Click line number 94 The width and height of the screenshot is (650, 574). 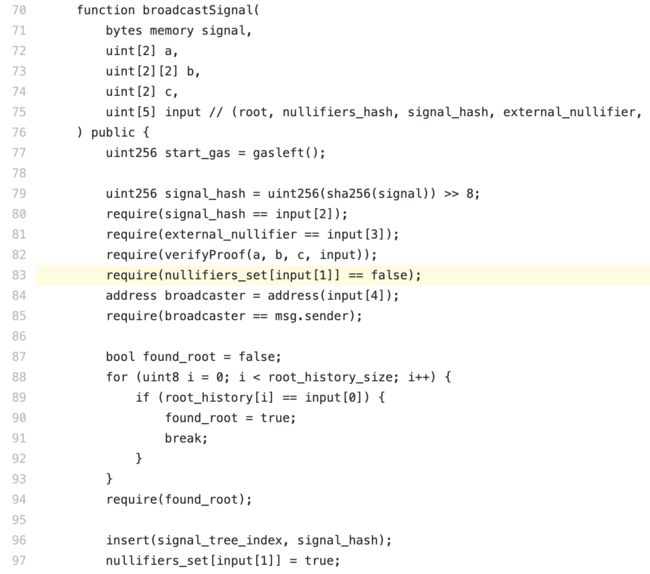tap(19, 499)
